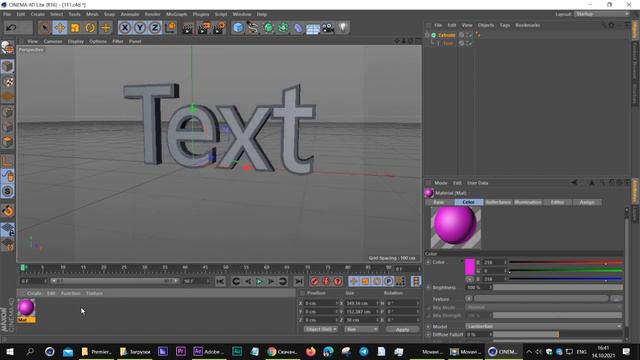Activate the Move tool in top toolbar
This screenshot has width=640, height=360.
(60, 28)
